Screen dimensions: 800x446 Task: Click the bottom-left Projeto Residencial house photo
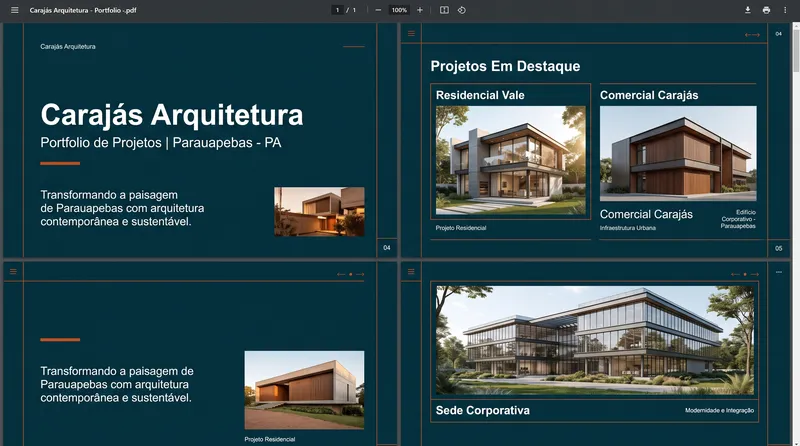tap(304, 390)
